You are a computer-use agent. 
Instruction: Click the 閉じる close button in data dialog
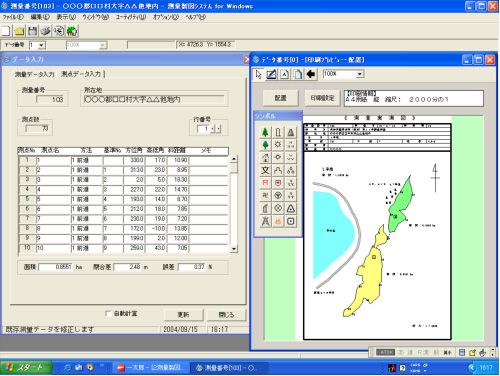click(x=226, y=315)
